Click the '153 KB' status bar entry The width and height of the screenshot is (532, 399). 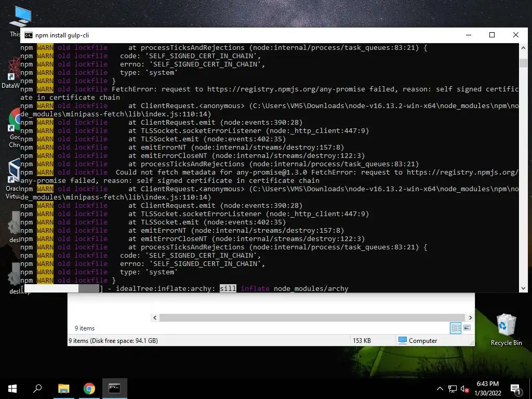tap(362, 340)
